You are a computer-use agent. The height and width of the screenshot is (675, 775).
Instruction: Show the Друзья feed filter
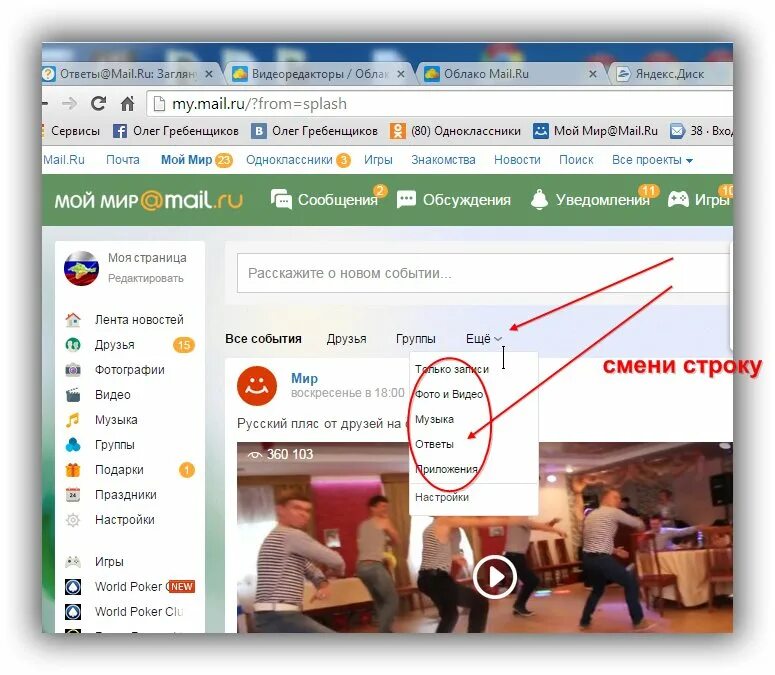[346, 339]
